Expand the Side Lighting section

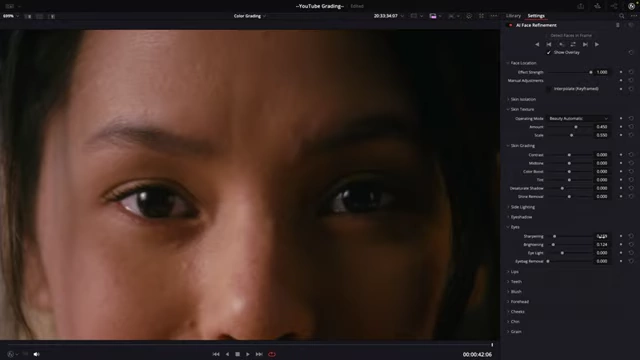pos(508,207)
